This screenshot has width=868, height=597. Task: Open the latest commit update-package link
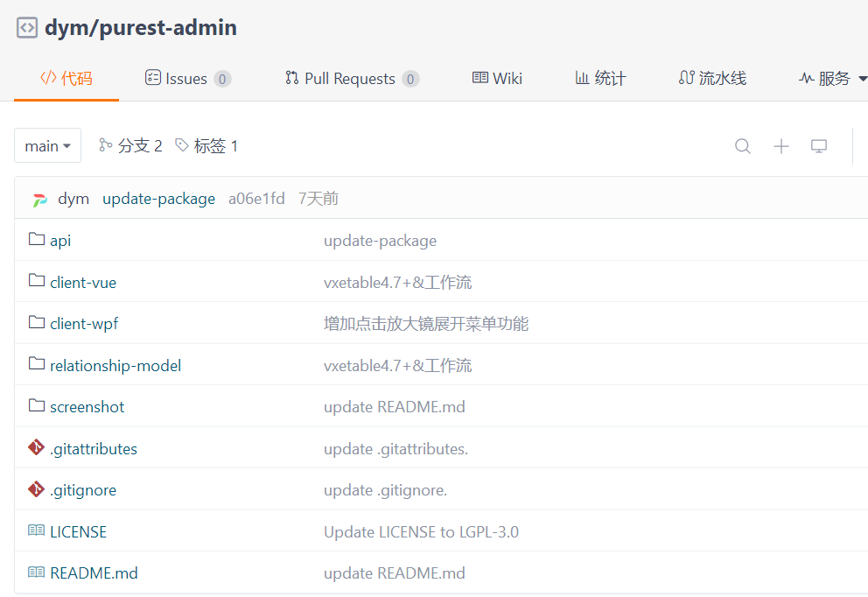point(159,199)
